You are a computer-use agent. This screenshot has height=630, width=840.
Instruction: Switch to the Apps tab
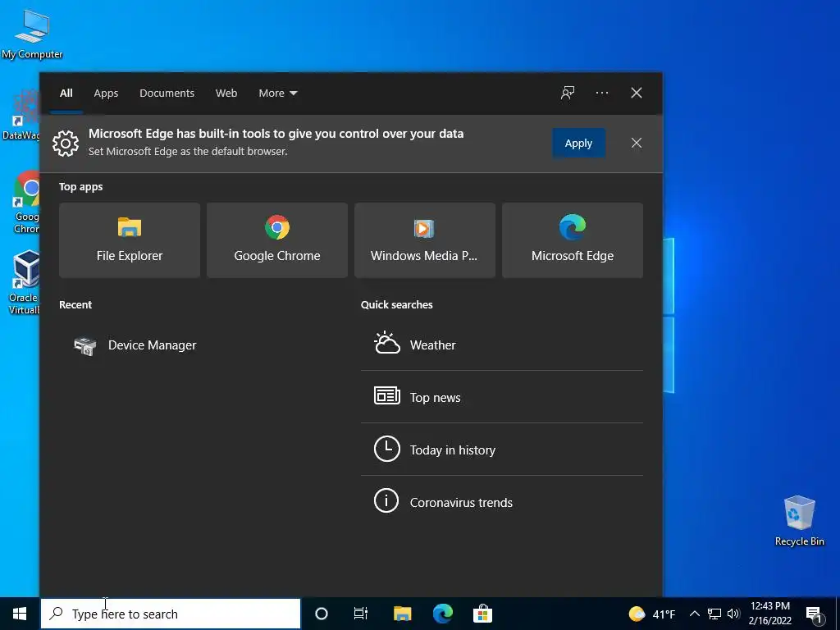pos(106,94)
